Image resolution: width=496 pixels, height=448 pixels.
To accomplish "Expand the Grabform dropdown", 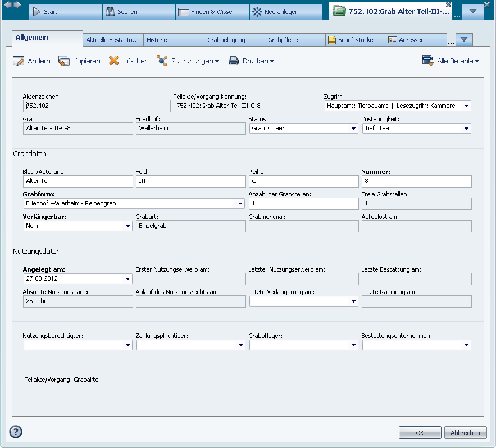I will (240, 203).
